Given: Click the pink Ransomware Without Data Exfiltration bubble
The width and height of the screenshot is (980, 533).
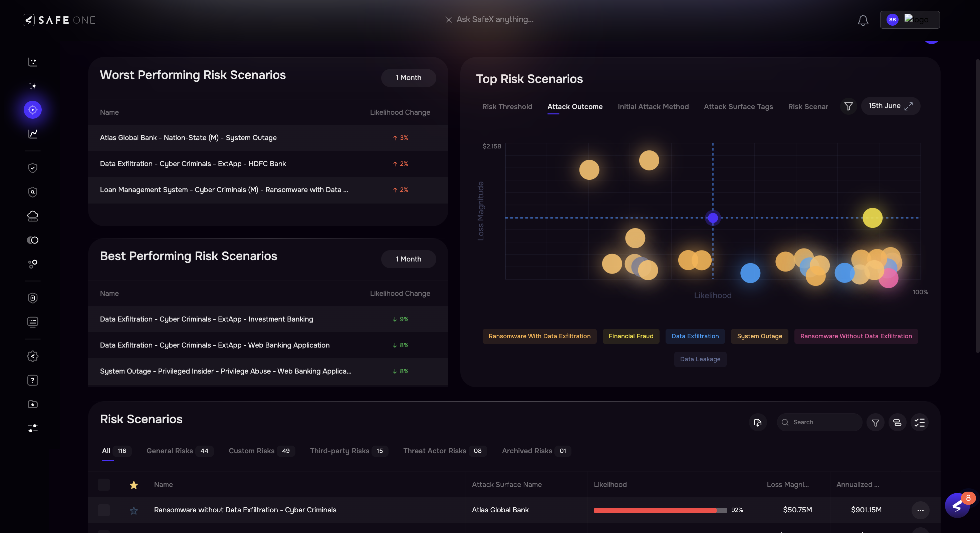Looking at the screenshot, I should 889,278.
